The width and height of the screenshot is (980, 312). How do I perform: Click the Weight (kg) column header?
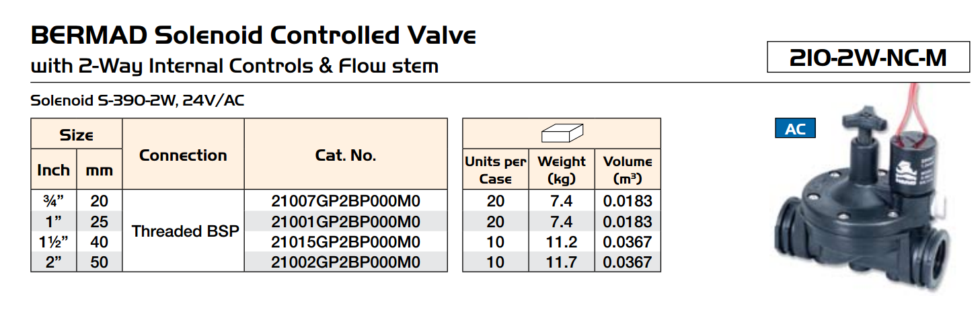point(562,169)
